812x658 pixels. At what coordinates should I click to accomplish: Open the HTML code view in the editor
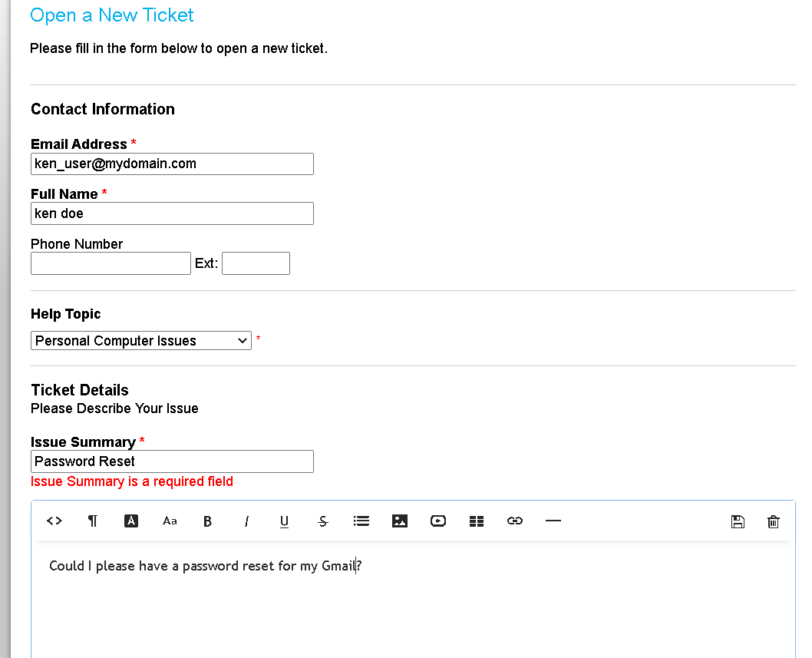(x=54, y=521)
